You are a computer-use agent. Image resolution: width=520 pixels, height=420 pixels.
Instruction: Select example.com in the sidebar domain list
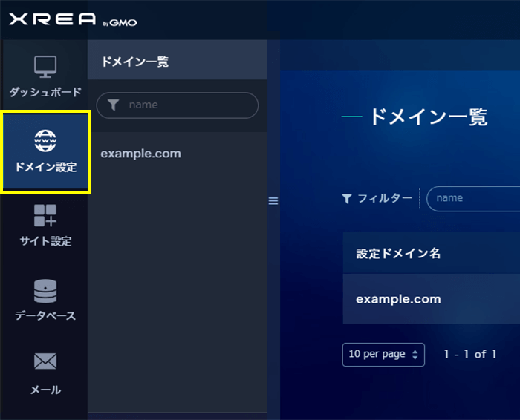coord(140,154)
